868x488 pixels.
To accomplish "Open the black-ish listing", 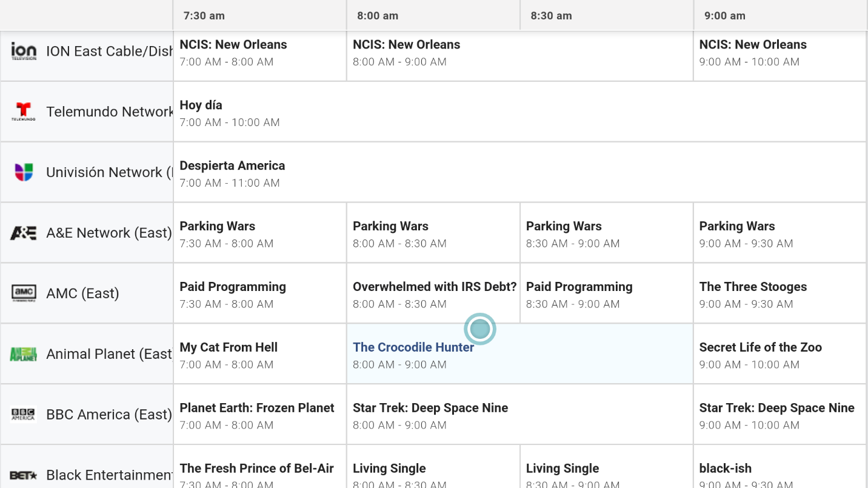I will click(x=780, y=467).
